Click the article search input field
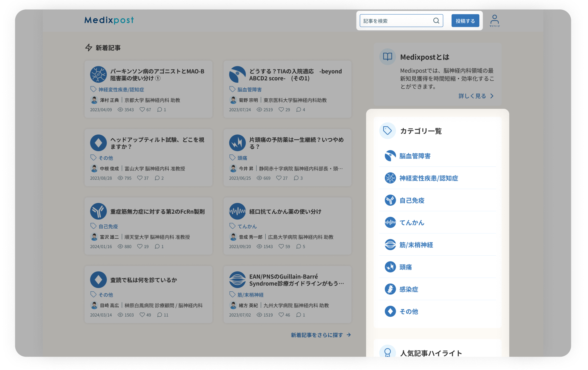The width and height of the screenshot is (588, 370). coord(401,21)
